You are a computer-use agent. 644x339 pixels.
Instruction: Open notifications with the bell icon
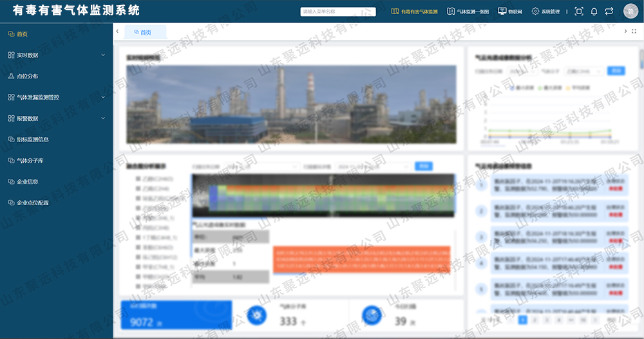pos(594,12)
